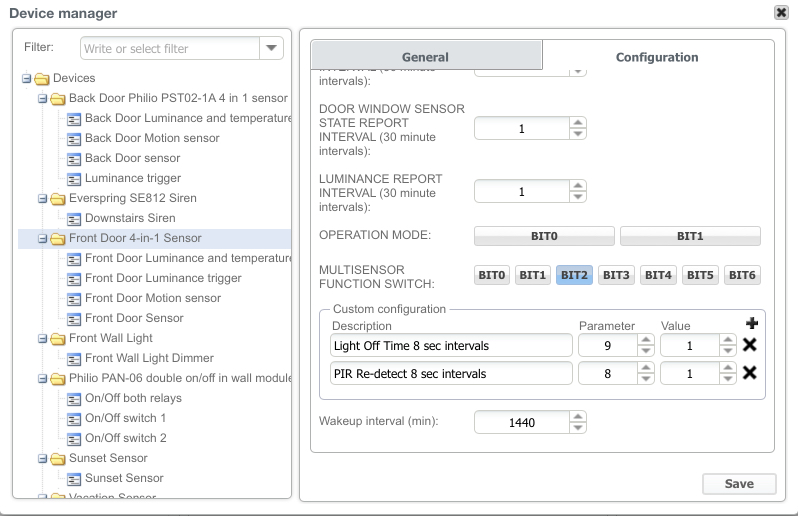The width and height of the screenshot is (798, 516).
Task: Delete the Light Off Time custom row
Action: (x=749, y=345)
